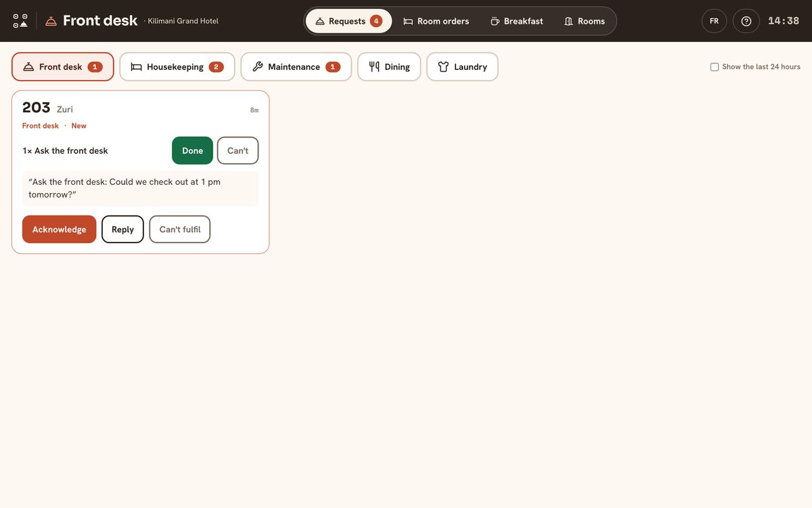
Task: Click the 14:38 clock display
Action: click(x=784, y=21)
